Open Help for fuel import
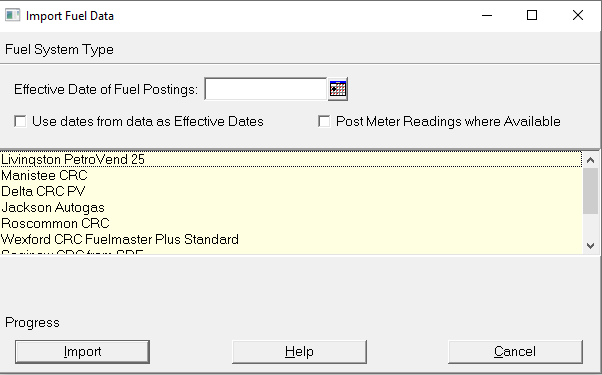This screenshot has height=375, width=602. [299, 352]
